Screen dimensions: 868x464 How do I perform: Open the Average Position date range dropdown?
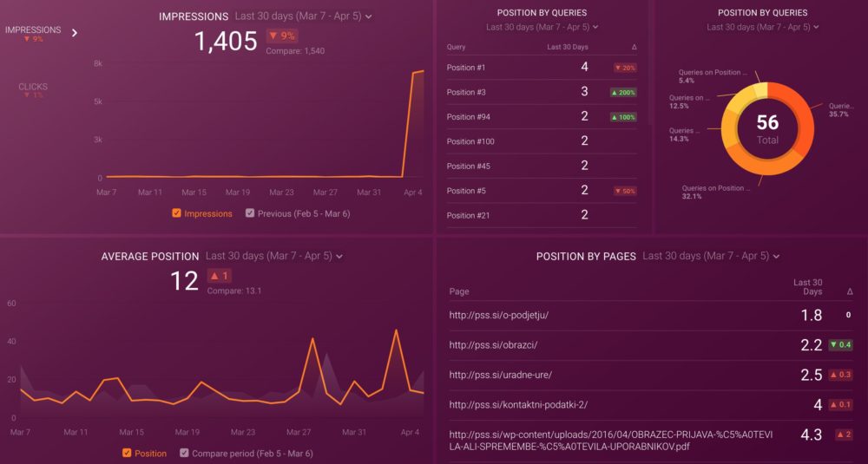click(x=274, y=256)
